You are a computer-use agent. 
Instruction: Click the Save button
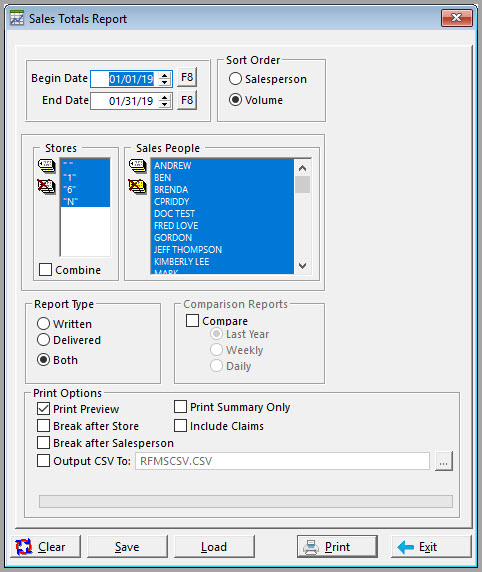127,546
